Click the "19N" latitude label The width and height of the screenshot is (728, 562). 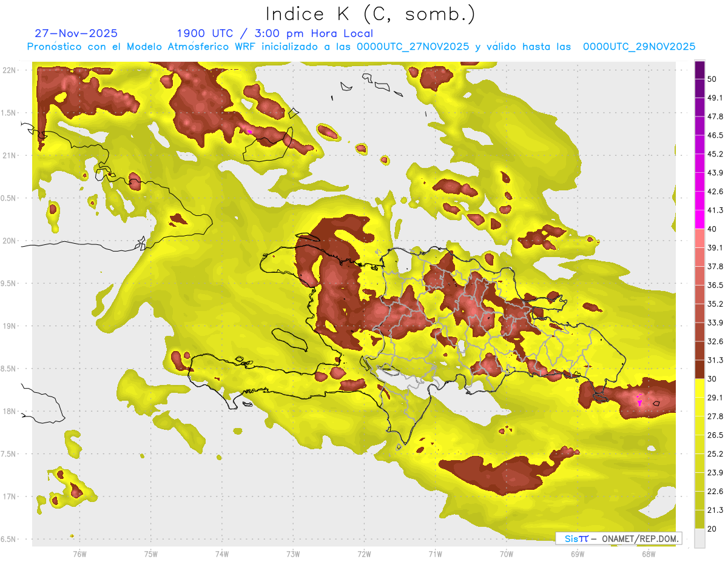point(9,326)
